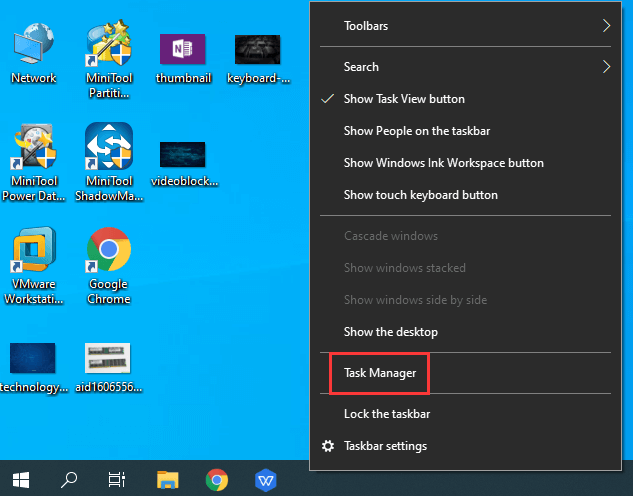Select MiniTool Partition Wizard shortcut icon
This screenshot has width=633, height=496.
tap(109, 44)
